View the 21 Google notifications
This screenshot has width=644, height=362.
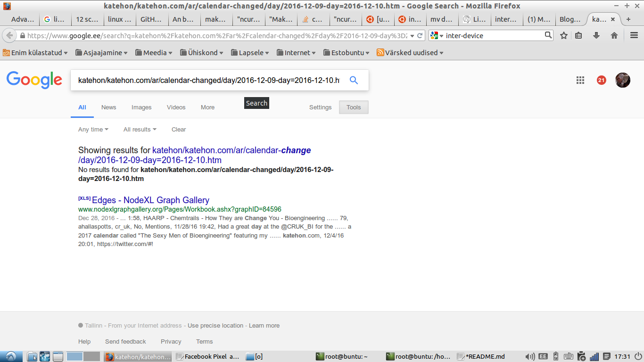tap(601, 80)
